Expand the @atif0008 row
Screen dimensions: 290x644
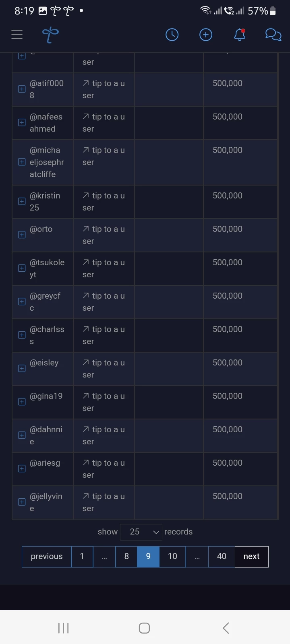[22, 89]
